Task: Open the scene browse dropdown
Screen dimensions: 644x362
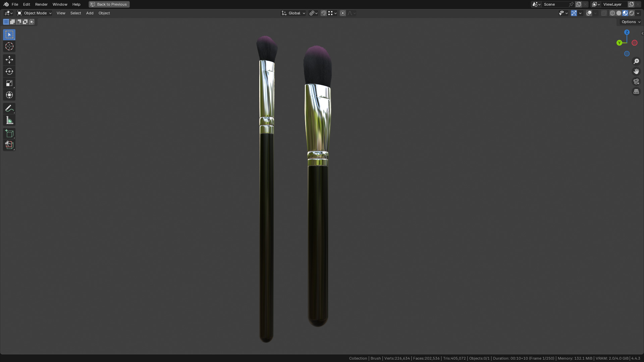Action: [536, 4]
